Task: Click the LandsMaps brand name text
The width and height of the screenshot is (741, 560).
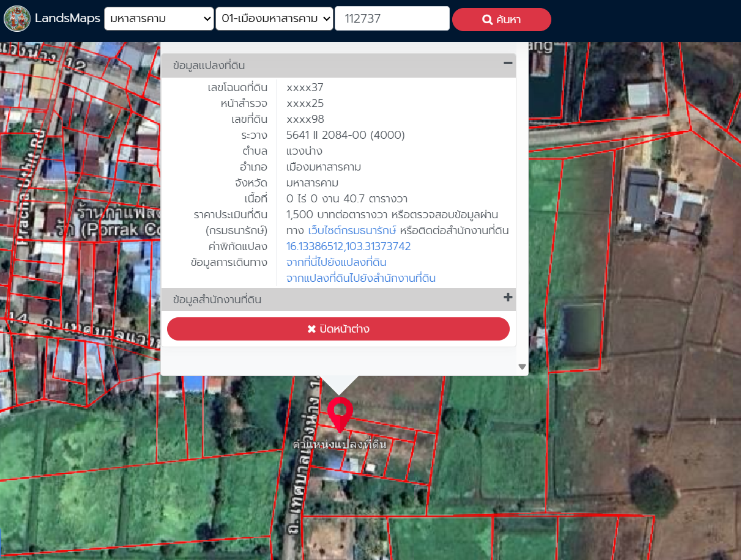Action: 67,18
